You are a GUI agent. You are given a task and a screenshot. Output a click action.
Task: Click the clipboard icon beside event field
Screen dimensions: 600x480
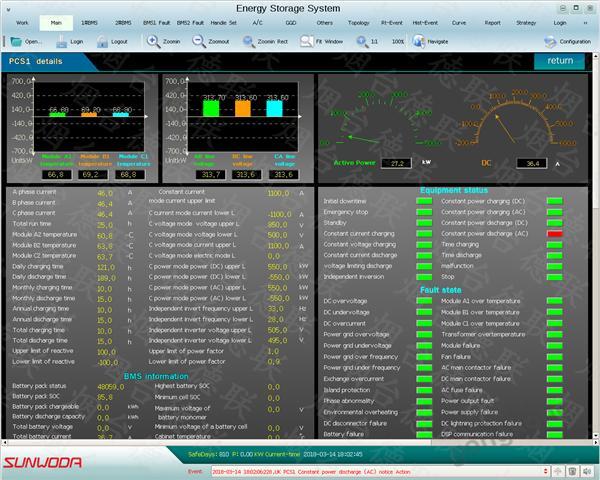click(572, 471)
